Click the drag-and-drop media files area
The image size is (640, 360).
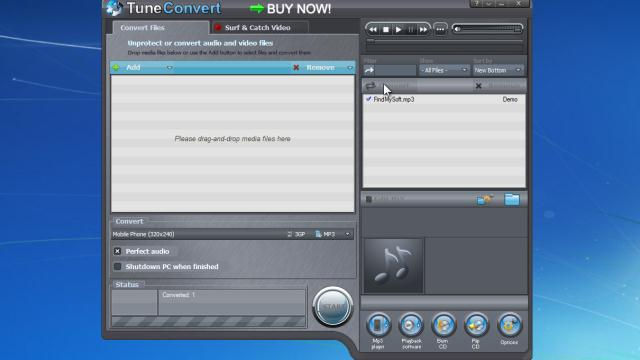233,143
